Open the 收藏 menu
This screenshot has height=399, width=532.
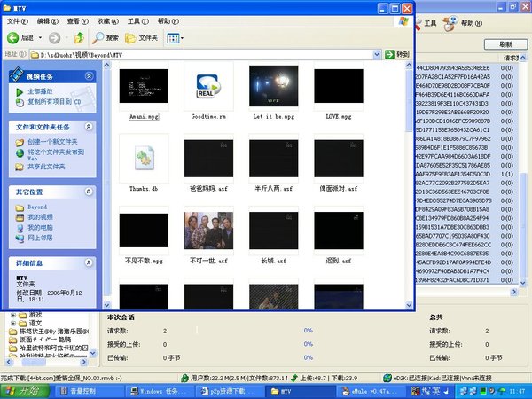[x=108, y=21]
